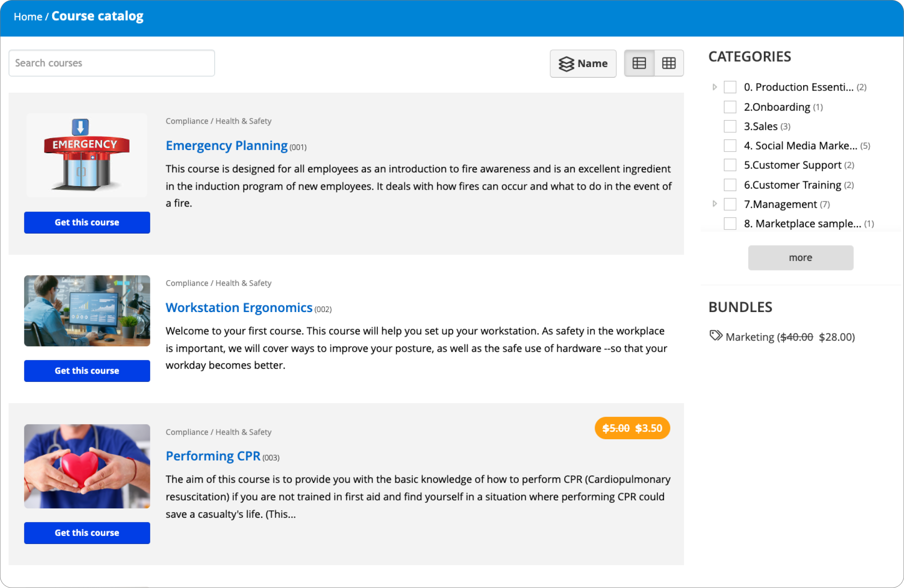Open Performing CPR course title
This screenshot has width=904, height=588.
click(213, 456)
